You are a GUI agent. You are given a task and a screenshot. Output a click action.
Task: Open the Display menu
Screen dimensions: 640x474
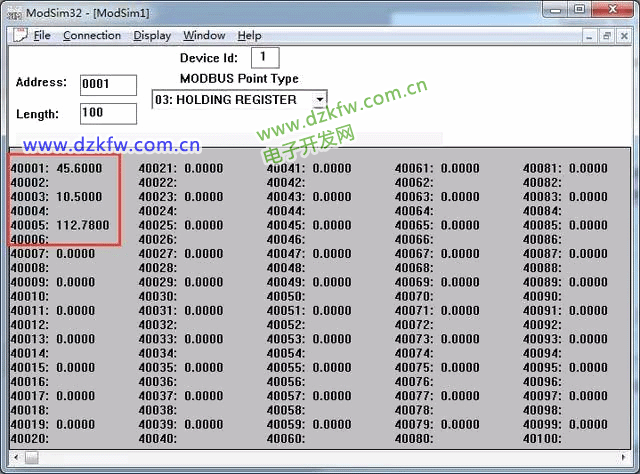click(x=152, y=35)
